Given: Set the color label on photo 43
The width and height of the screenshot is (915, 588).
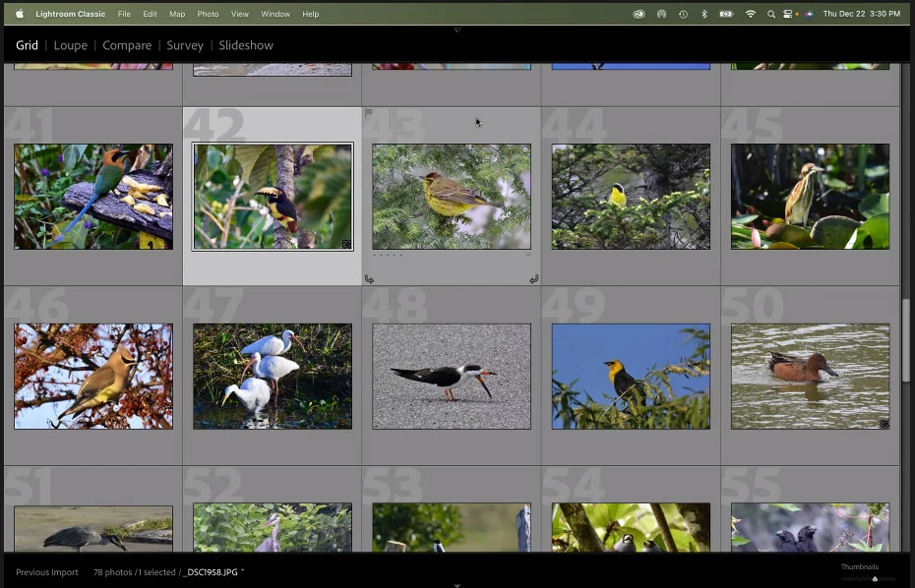Looking at the screenshot, I should 528,255.
